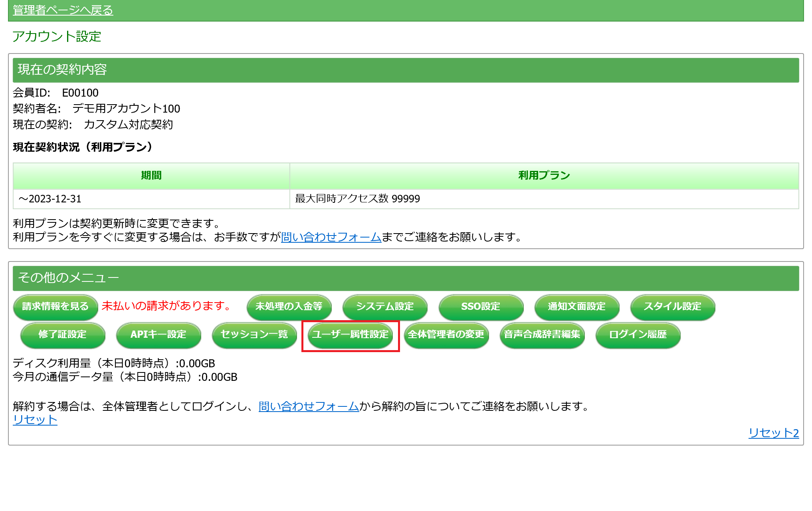Image resolution: width=812 pixels, height=511 pixels.
Task: Click the 管理者ページへ戻る link
Action: pos(63,10)
